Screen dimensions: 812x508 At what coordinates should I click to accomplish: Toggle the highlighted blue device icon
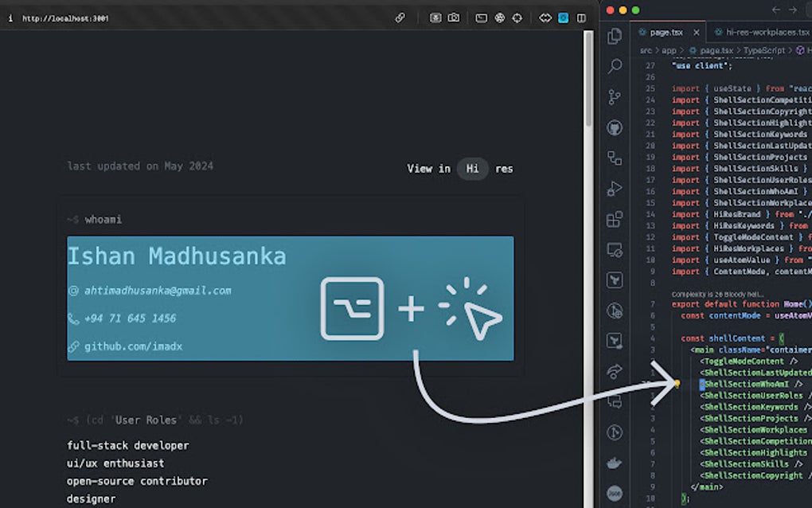(563, 18)
